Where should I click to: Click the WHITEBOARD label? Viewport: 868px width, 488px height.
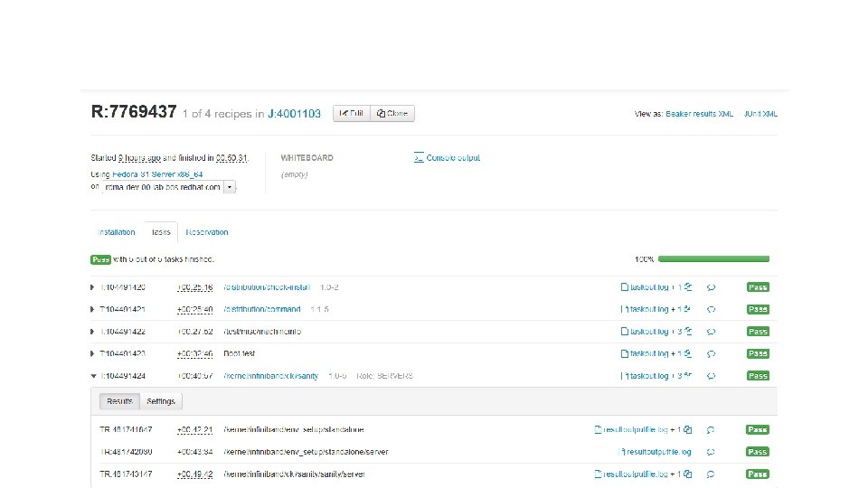click(x=307, y=157)
